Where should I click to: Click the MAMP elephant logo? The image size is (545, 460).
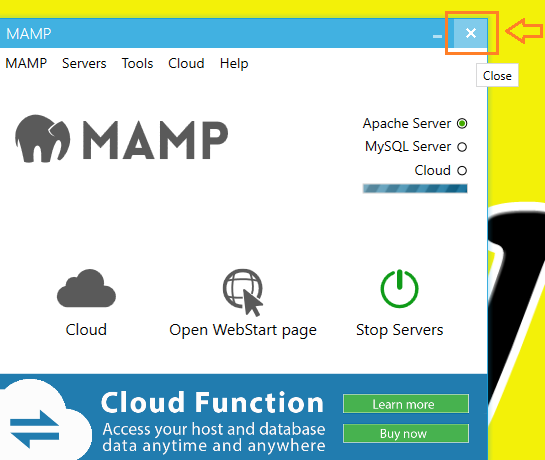tap(42, 138)
